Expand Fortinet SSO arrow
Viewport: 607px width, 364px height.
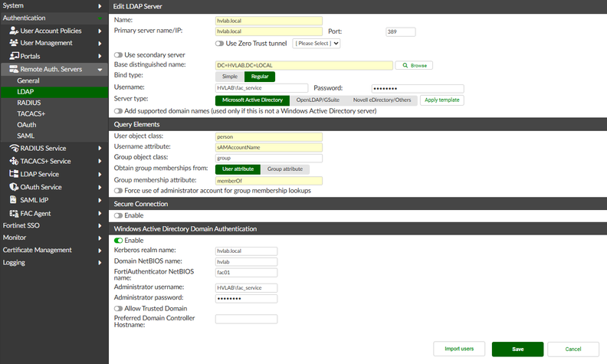click(x=100, y=226)
